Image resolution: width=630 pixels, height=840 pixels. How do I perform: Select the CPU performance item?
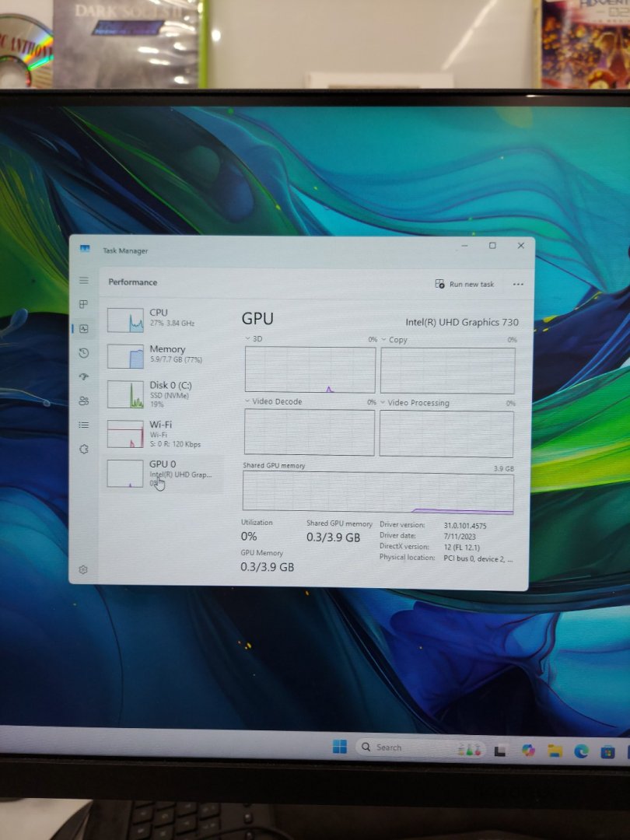pyautogui.click(x=159, y=319)
